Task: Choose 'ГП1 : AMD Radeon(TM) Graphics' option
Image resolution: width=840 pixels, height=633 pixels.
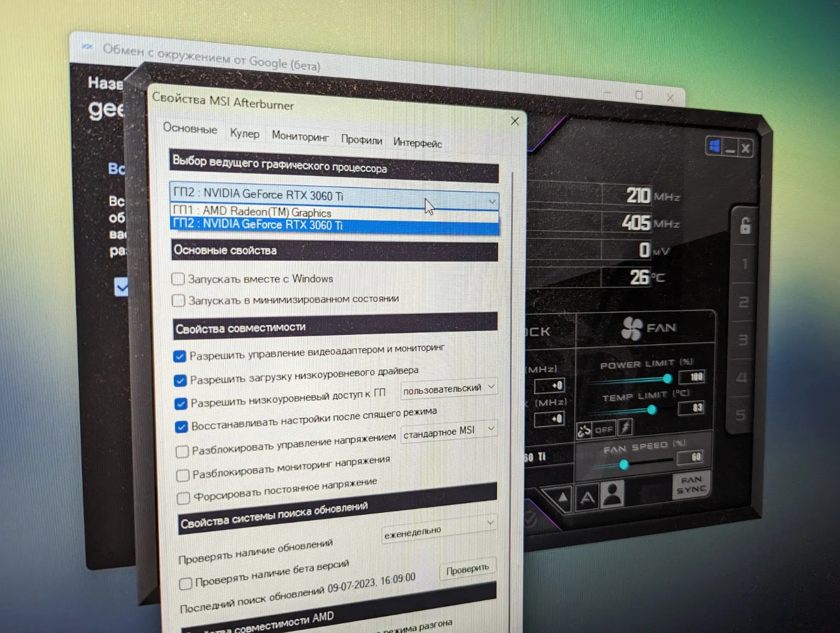Action: [334, 212]
